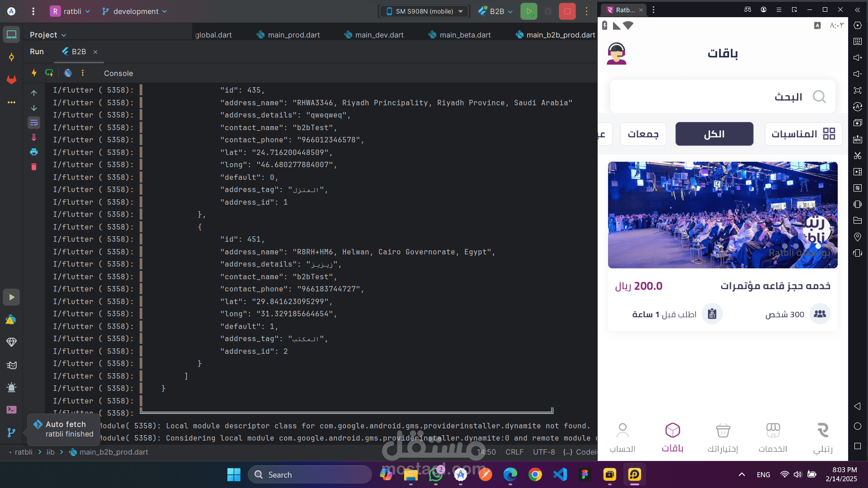
Task: Clear console with the trash icon
Action: click(34, 167)
